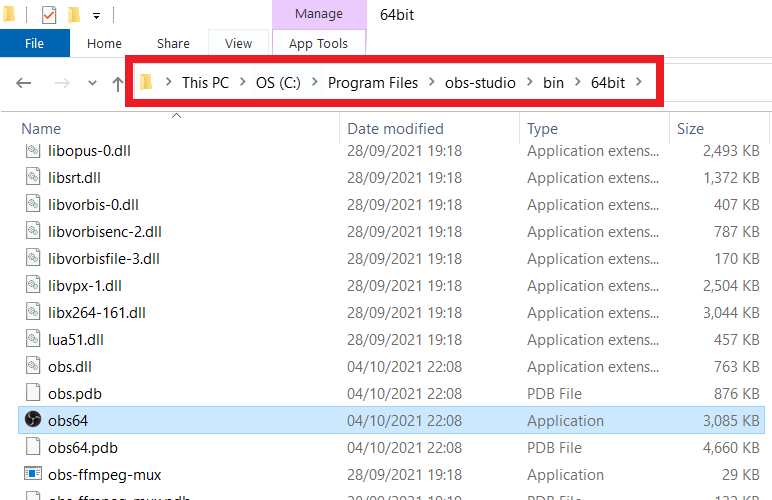Click the lua51.dll file icon
The width and height of the screenshot is (772, 500).
pyautogui.click(x=32, y=339)
